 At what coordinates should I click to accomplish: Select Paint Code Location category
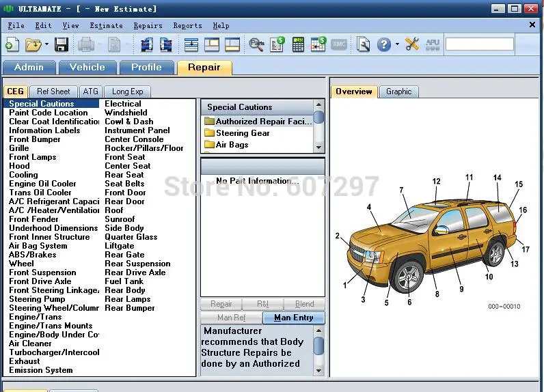pyautogui.click(x=49, y=113)
